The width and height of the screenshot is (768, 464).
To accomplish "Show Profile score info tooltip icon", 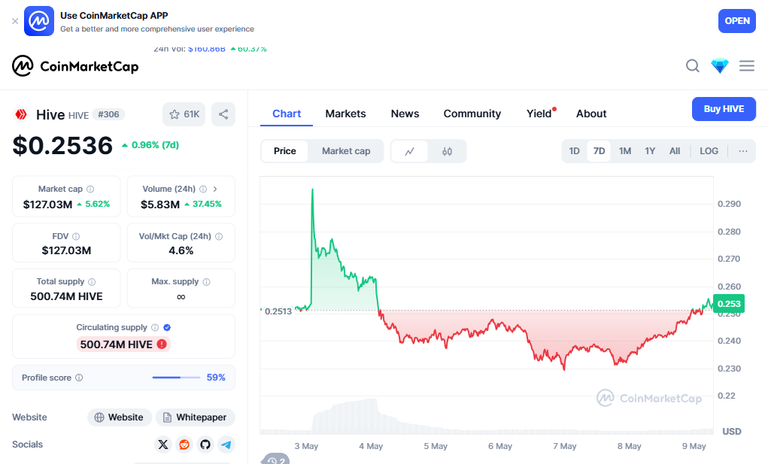I will tap(79, 378).
